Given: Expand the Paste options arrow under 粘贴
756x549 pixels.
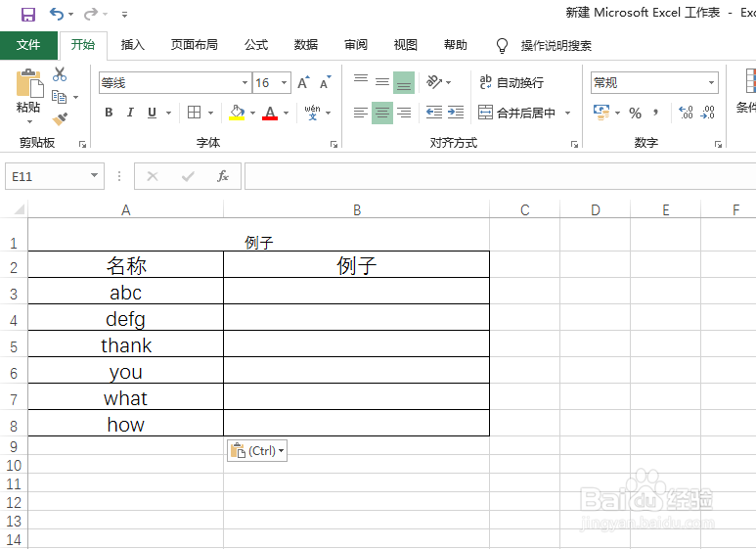Looking at the screenshot, I should [29, 122].
